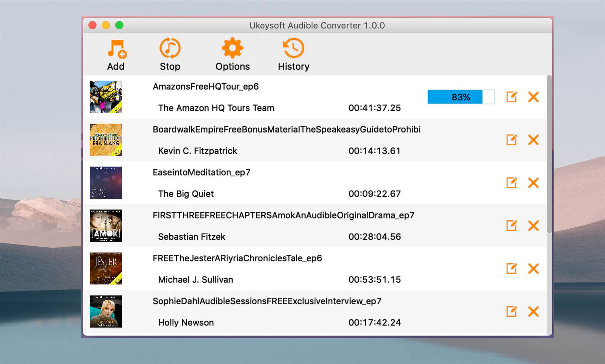Remove the Michael J. Sullivan audiobook
Screen dimensions: 605x364
(533, 269)
